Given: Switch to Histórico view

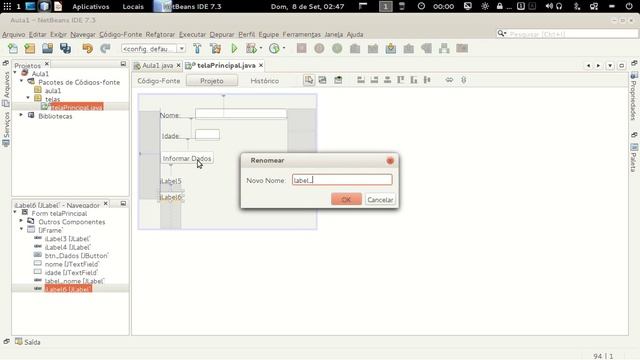Looking at the screenshot, I should (x=264, y=81).
